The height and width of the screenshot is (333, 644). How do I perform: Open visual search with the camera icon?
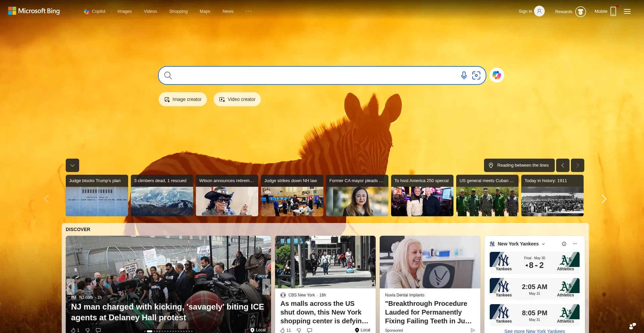click(x=476, y=75)
